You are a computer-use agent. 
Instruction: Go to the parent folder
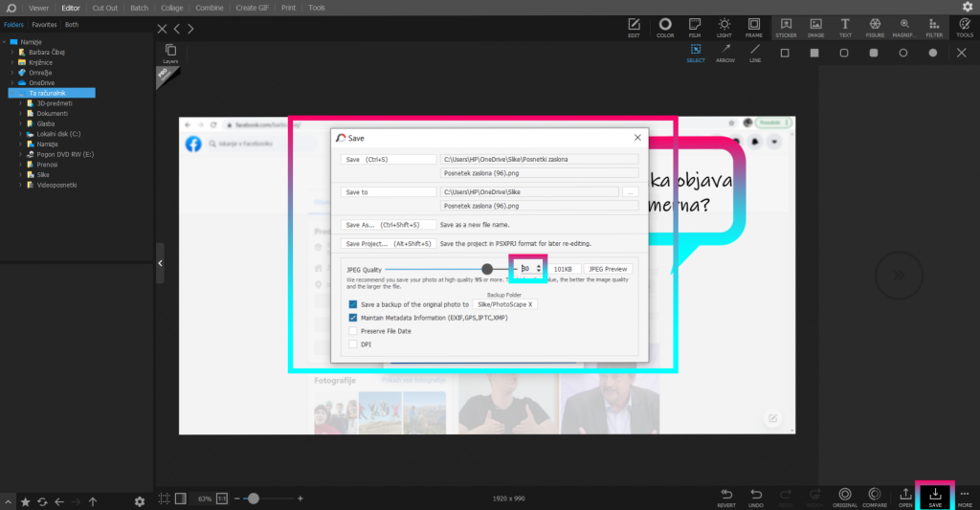click(93, 502)
